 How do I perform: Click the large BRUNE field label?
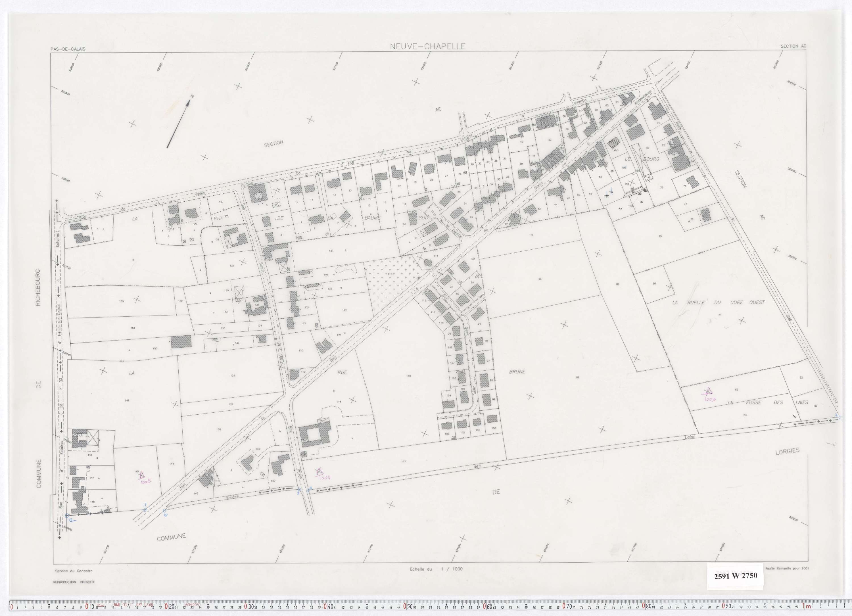point(517,371)
